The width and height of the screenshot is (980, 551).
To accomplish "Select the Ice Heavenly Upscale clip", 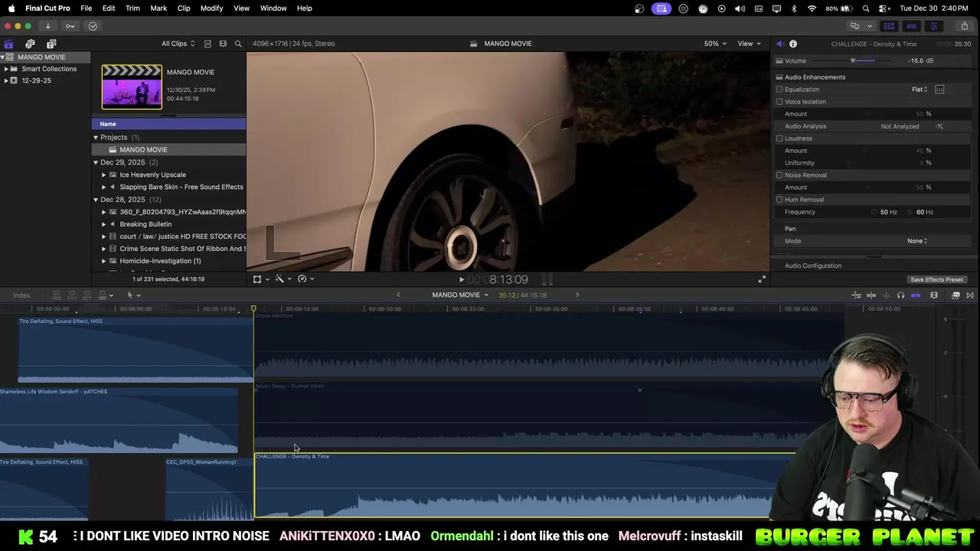I will pyautogui.click(x=152, y=174).
